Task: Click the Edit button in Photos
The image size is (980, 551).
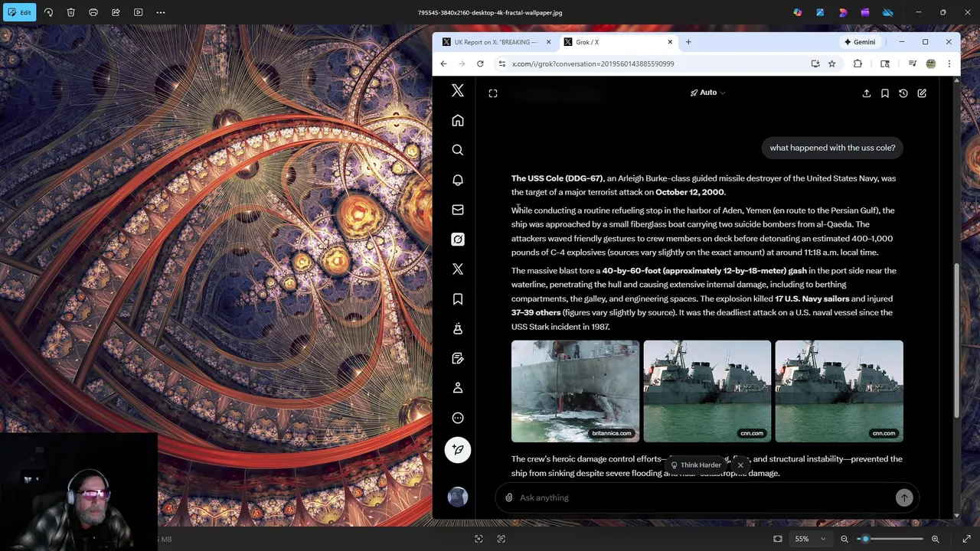Action: 19,12
